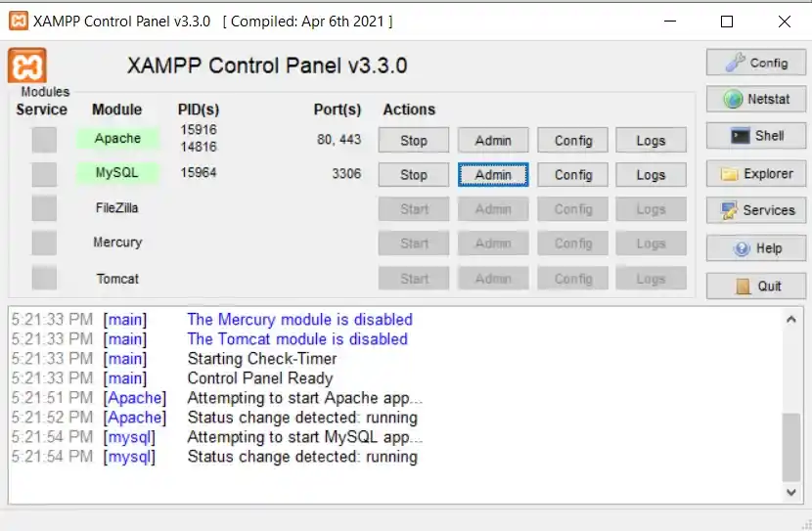Click the 'Service' column header
Viewport: 812px width, 531px height.
tap(41, 110)
